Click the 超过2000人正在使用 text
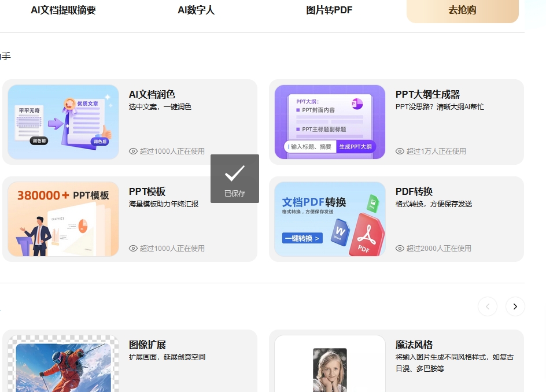 (x=439, y=248)
